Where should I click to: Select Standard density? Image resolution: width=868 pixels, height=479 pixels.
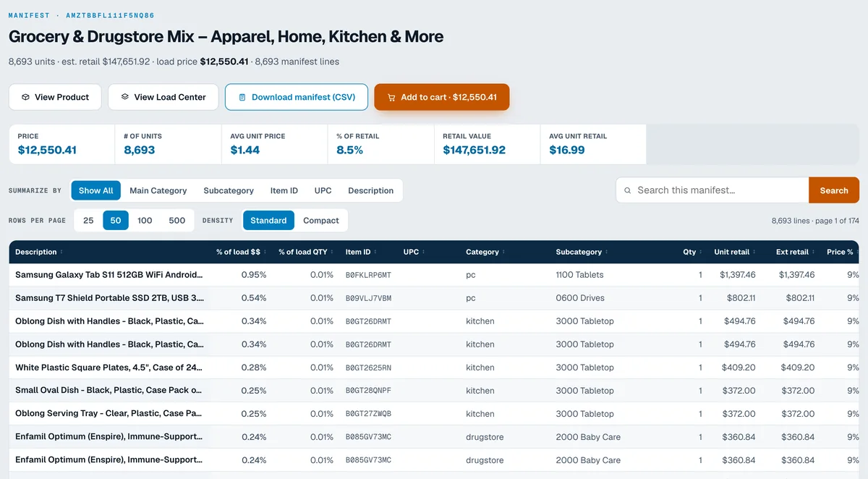268,221
